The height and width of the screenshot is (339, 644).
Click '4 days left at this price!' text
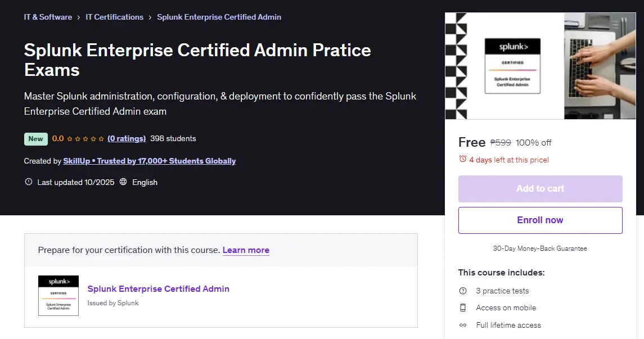click(x=509, y=160)
